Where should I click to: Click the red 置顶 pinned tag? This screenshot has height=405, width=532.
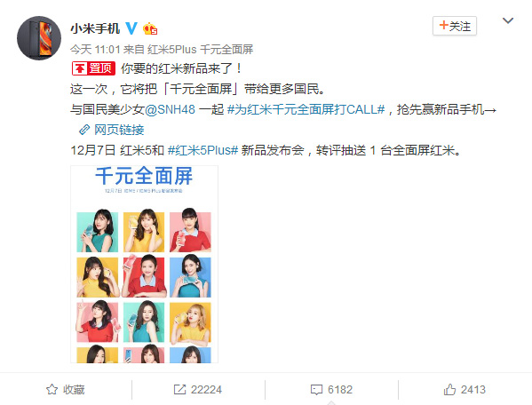click(93, 68)
